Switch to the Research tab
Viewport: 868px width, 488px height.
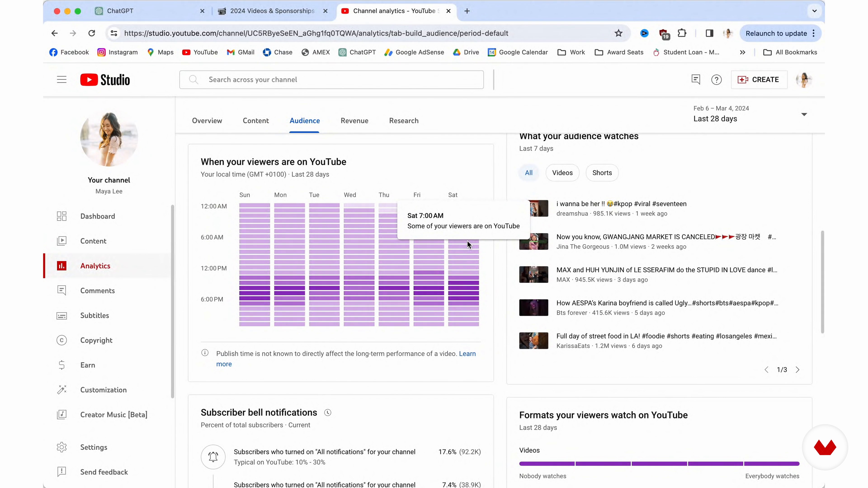[x=404, y=121]
